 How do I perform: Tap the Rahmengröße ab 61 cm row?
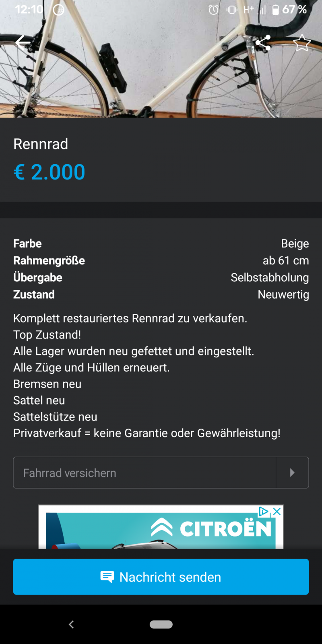coord(161,261)
